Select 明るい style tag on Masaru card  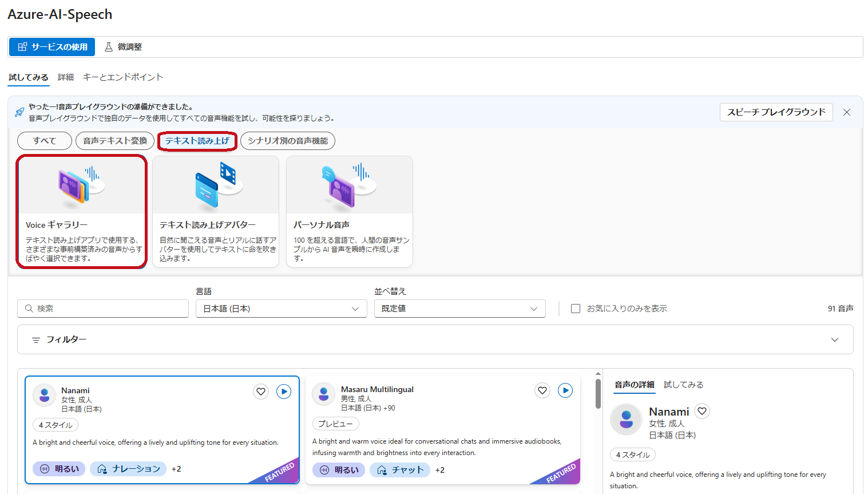(339, 470)
